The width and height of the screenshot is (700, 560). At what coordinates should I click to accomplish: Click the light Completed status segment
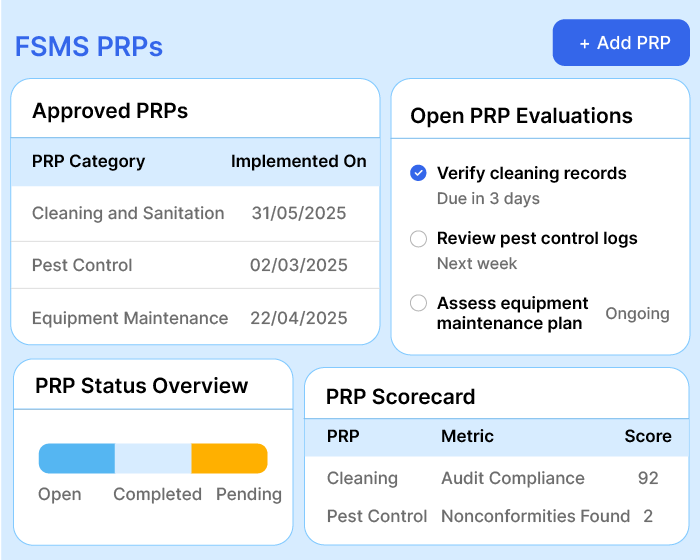tap(153, 458)
